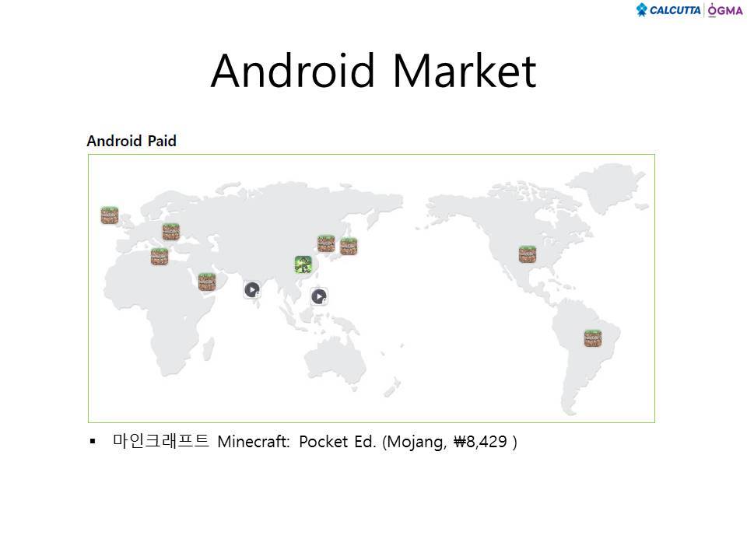Select the Minecraft icon over Japan
The image size is (747, 560).
tap(349, 247)
